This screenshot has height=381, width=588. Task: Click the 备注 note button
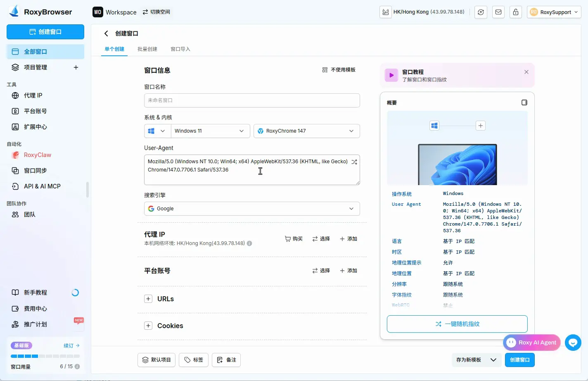tap(226, 360)
